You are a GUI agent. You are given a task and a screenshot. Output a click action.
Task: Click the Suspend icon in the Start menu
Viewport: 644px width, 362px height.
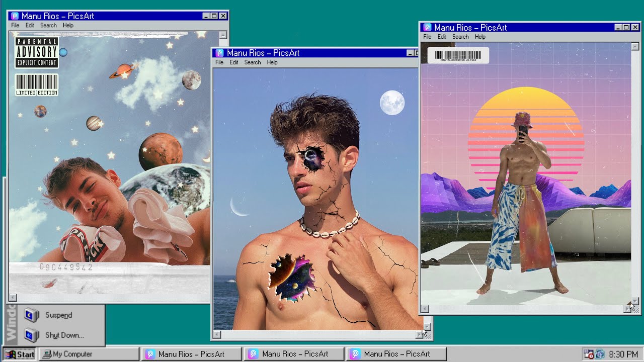click(x=32, y=315)
